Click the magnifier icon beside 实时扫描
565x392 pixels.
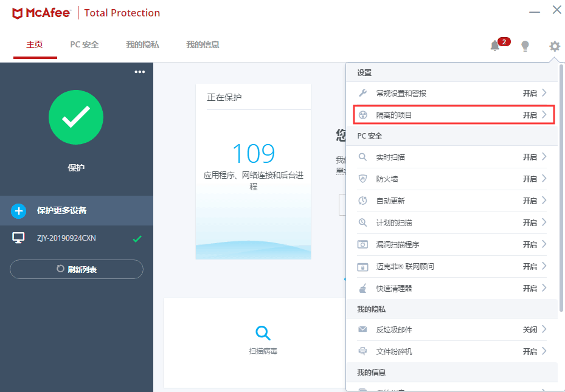point(363,157)
